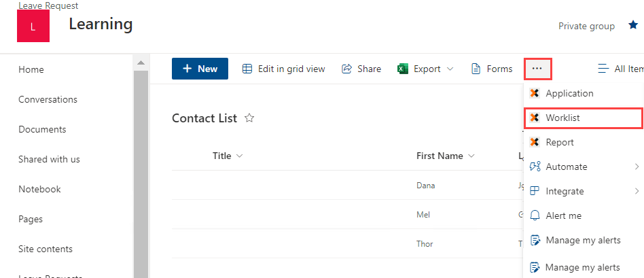This screenshot has width=644, height=278.
Task: Open the red Learning site logo
Action: [x=33, y=26]
